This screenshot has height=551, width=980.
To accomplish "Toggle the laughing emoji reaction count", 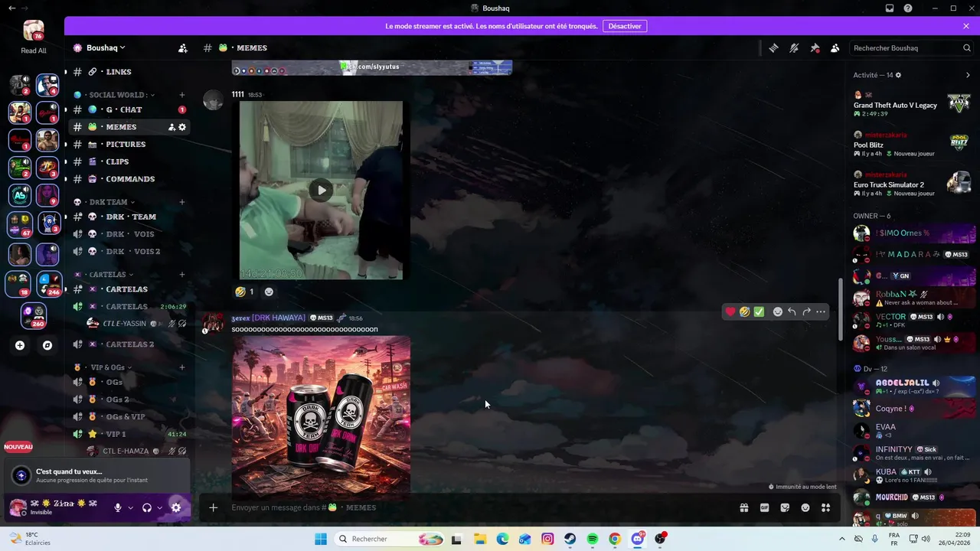I will (245, 292).
